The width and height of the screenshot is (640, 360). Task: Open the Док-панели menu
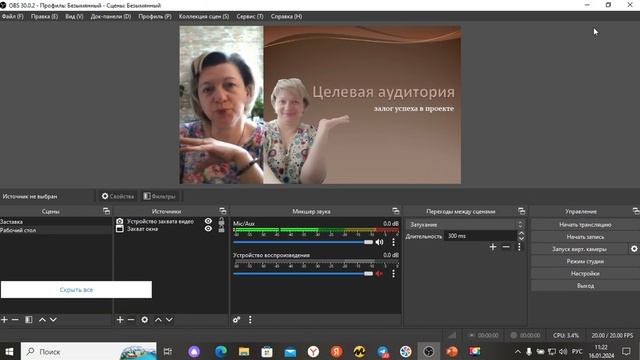tap(111, 16)
